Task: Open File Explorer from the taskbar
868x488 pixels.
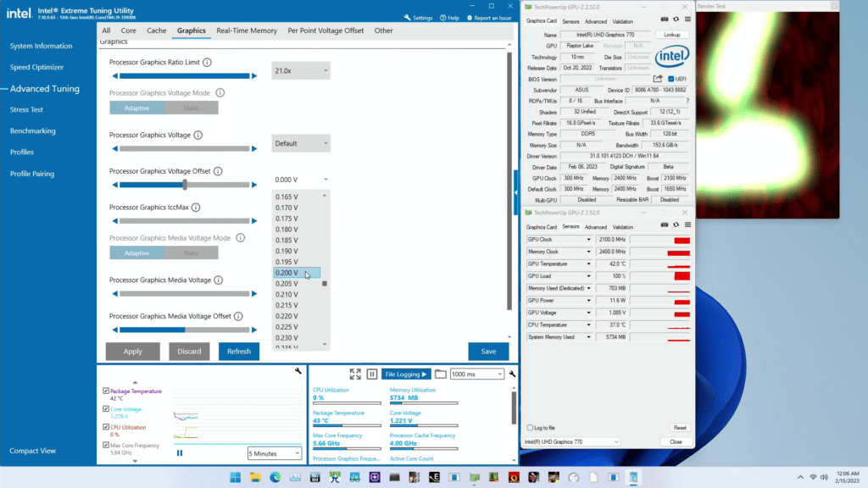Action: [x=255, y=478]
